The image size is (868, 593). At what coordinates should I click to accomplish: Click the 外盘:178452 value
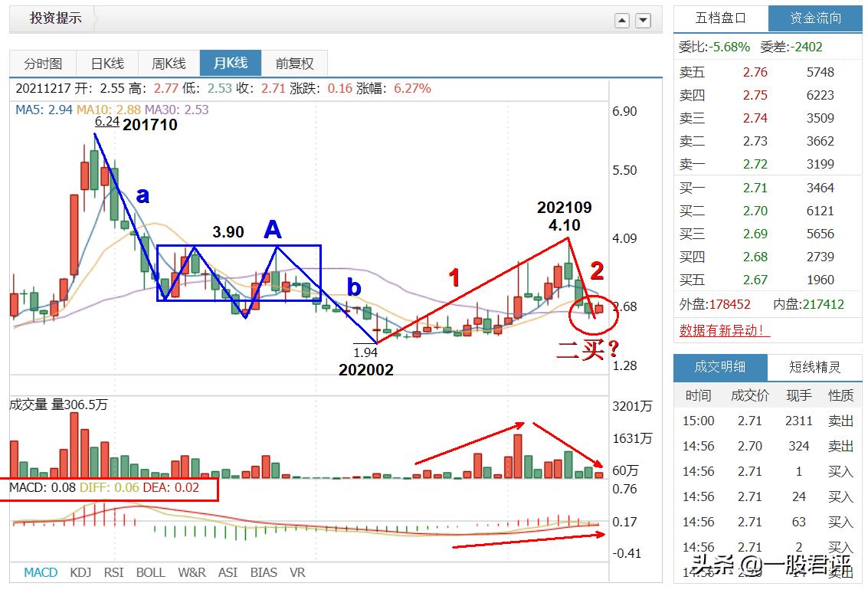[x=715, y=304]
